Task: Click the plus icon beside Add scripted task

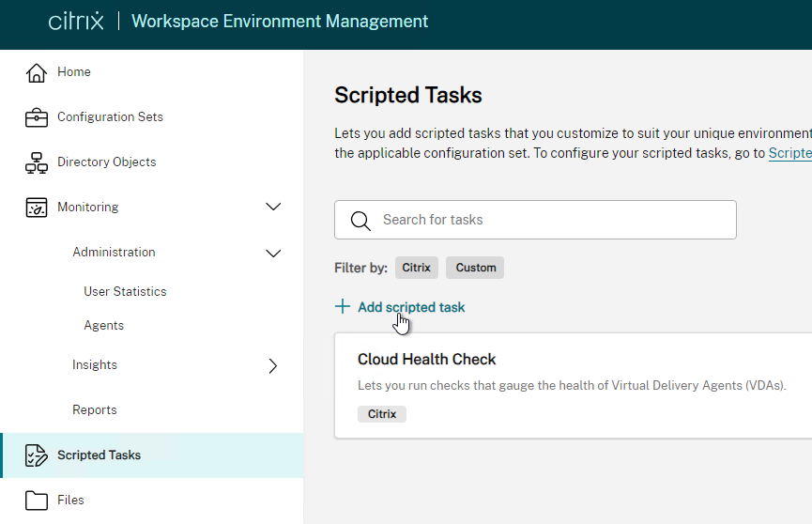Action: click(x=343, y=306)
